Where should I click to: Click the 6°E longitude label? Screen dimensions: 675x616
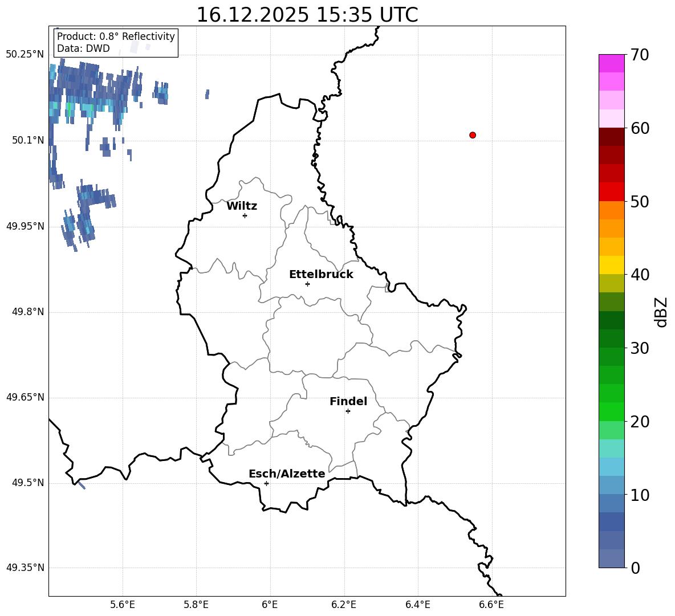point(270,605)
